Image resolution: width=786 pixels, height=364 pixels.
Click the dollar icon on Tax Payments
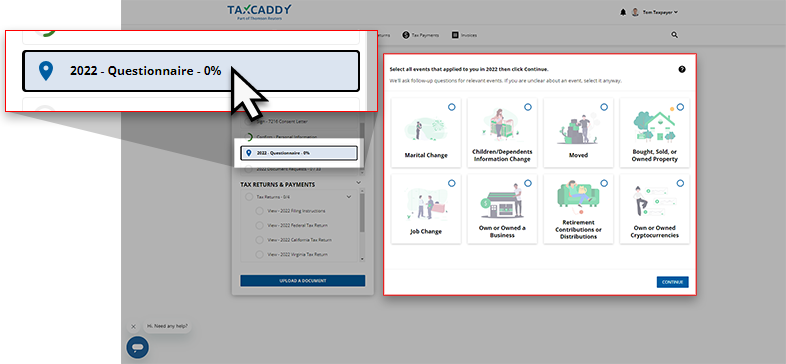click(406, 35)
